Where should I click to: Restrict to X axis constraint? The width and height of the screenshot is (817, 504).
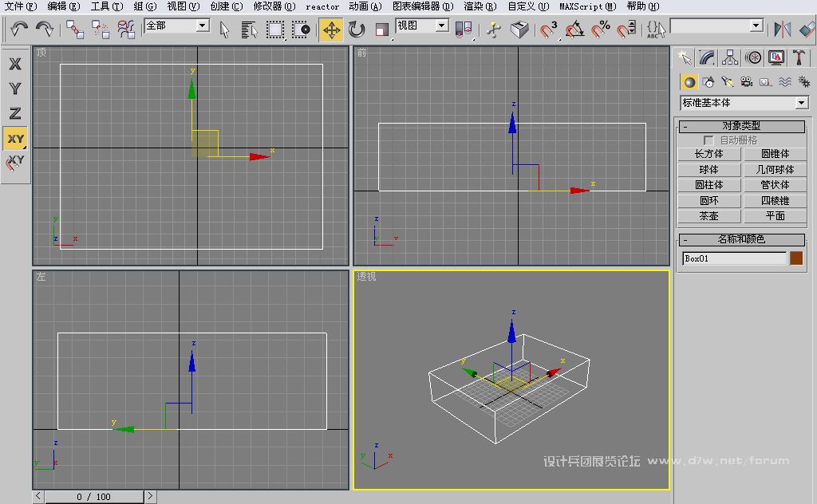click(15, 64)
